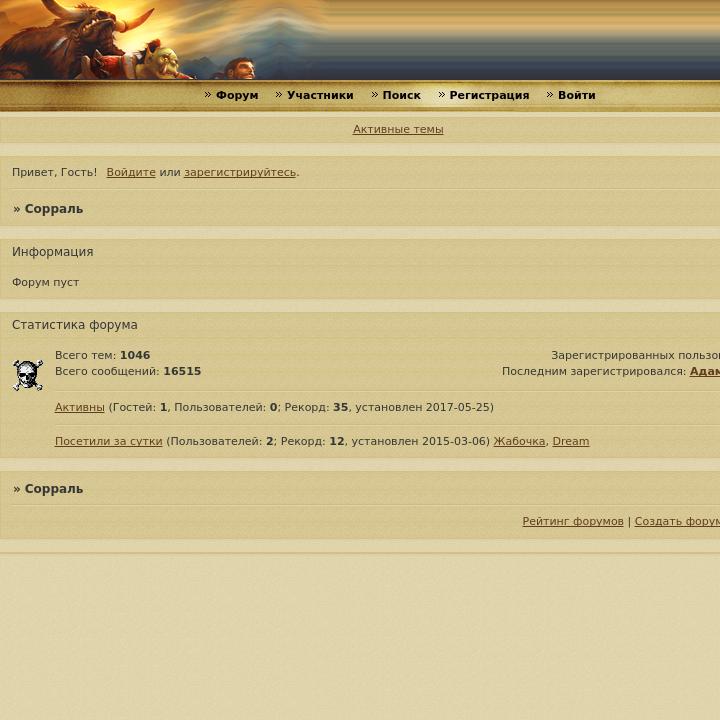Follow the зарегистрируйтесь link
Viewport: 720px width, 720px height.
(240, 172)
